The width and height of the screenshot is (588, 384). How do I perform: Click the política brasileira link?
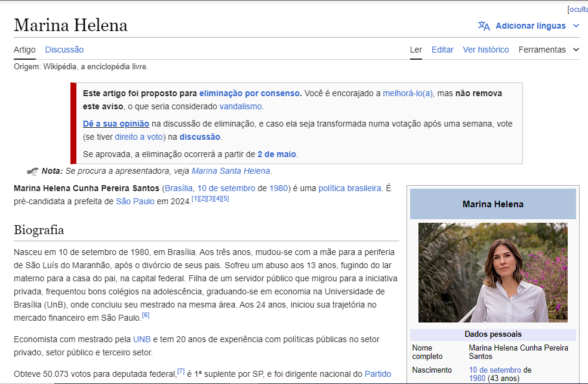click(x=349, y=188)
